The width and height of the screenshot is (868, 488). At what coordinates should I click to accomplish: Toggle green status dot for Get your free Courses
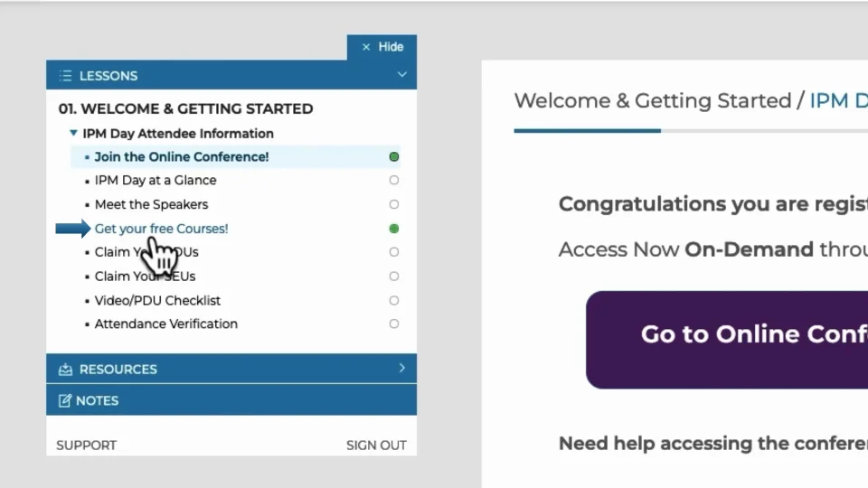(394, 229)
